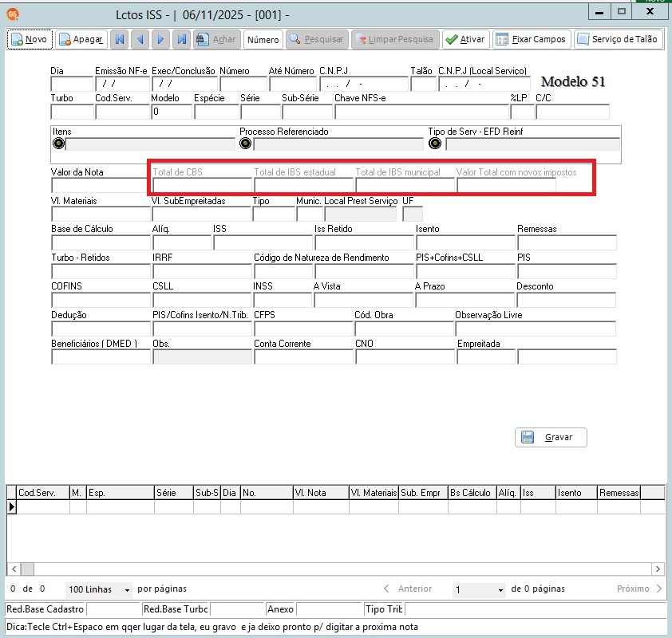Focus the C.N.P.J input field

click(x=364, y=84)
